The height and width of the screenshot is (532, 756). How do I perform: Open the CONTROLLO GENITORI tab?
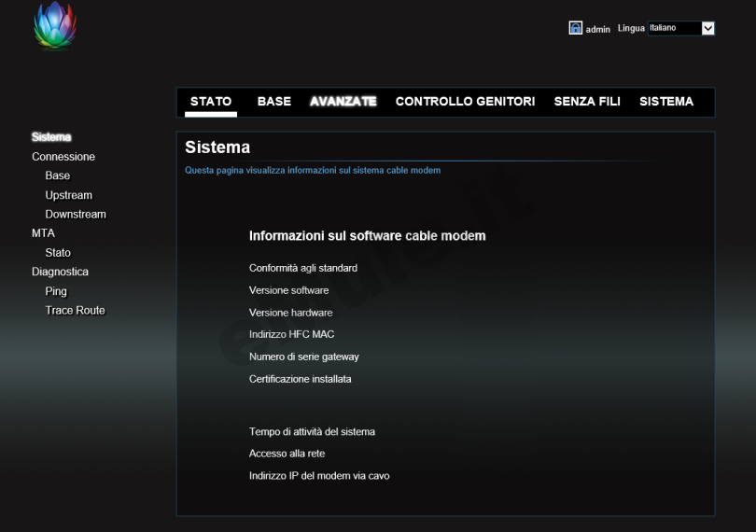click(465, 102)
